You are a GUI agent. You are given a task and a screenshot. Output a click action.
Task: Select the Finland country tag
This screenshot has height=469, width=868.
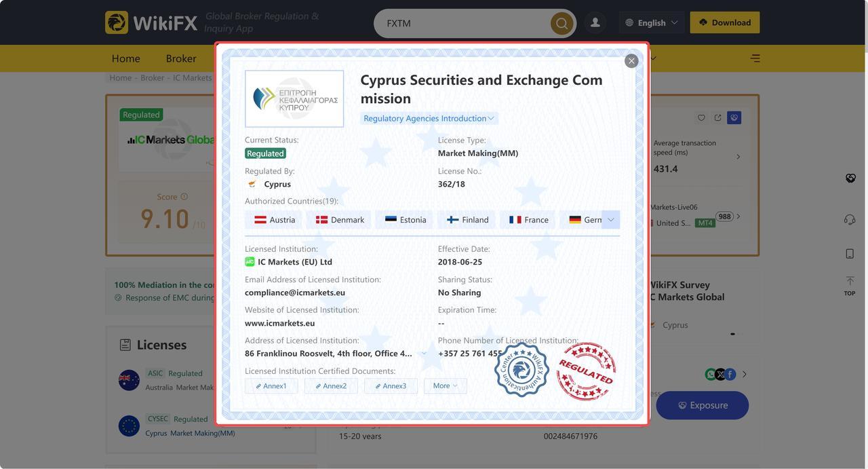click(467, 220)
